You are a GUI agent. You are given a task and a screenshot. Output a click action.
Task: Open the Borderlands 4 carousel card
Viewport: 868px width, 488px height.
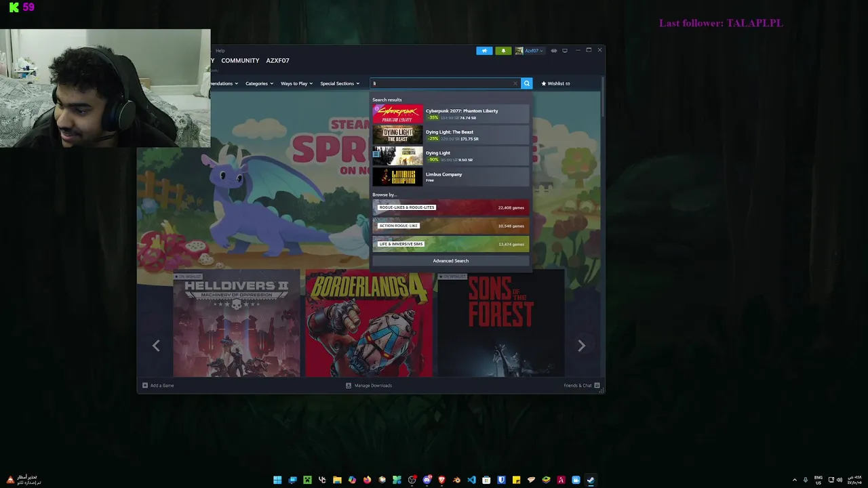point(369,323)
